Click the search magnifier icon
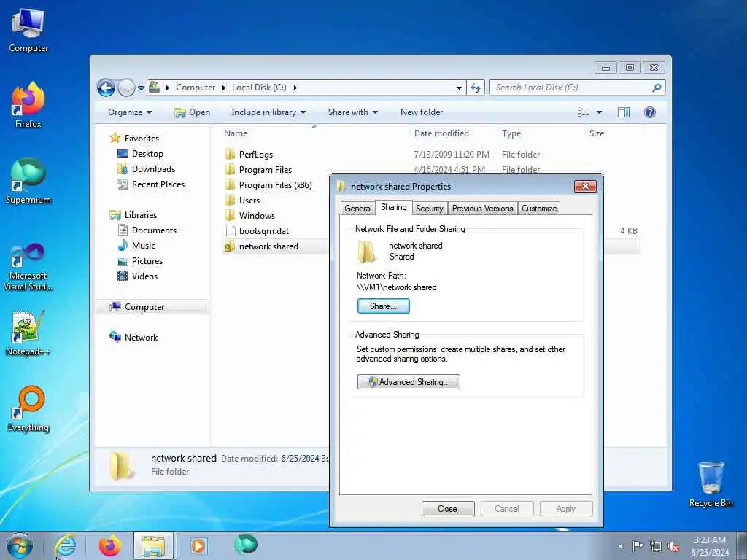This screenshot has width=747, height=560. coord(657,87)
